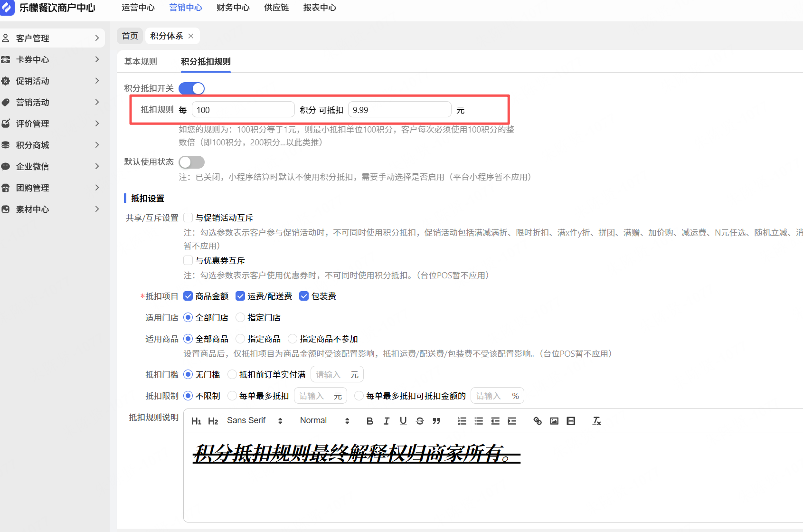Select 指定商品不参加 radio option
803x532 pixels.
pyautogui.click(x=293, y=339)
